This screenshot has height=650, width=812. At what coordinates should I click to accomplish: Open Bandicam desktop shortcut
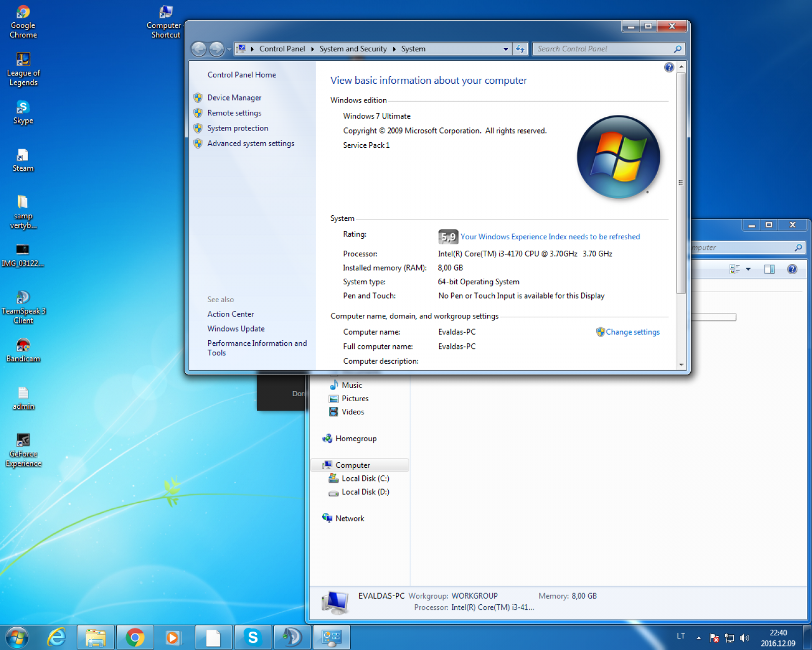click(x=23, y=350)
